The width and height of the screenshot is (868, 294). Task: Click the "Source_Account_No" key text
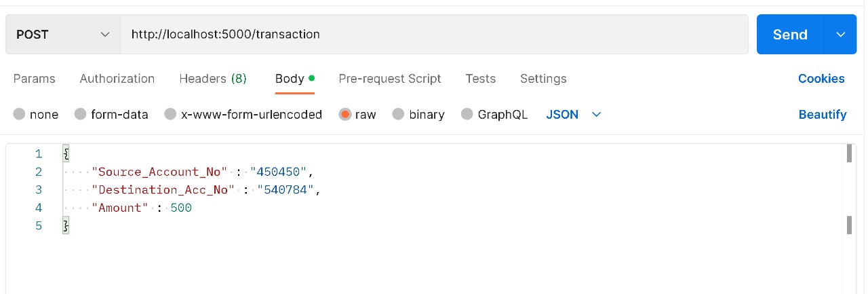[x=159, y=172]
